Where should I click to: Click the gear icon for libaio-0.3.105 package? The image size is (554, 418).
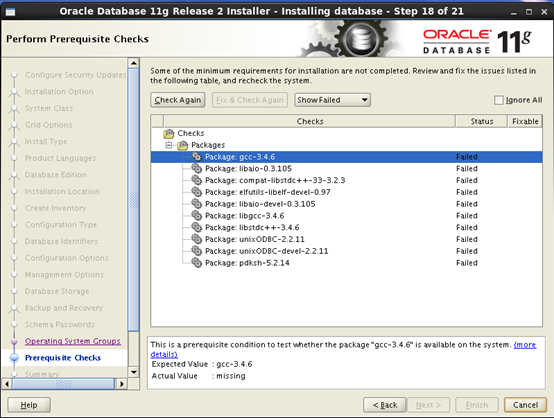196,168
